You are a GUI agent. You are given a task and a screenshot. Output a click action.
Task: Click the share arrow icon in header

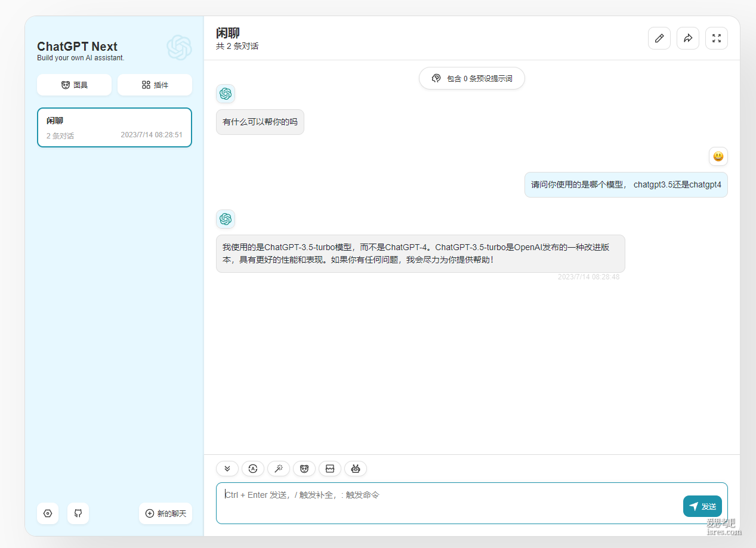[x=688, y=38]
